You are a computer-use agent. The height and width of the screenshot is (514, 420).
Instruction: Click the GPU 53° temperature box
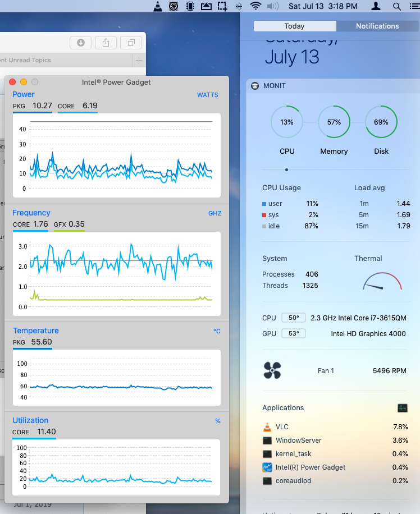[294, 333]
